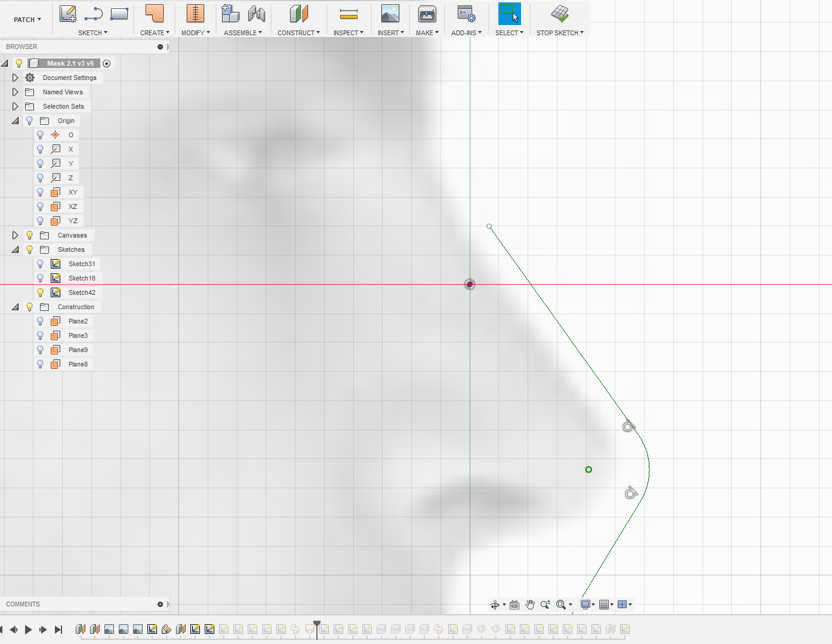Select the Create Sketch tool

[67, 13]
